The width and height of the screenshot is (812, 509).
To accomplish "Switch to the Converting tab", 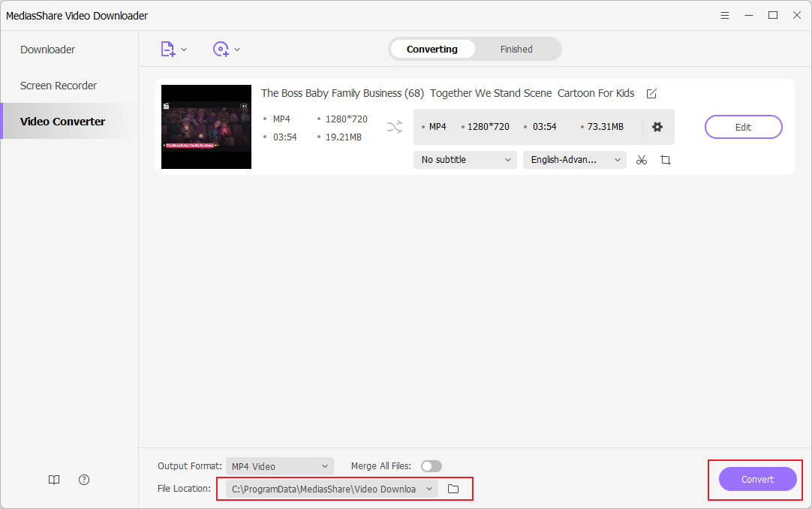I will pyautogui.click(x=432, y=50).
